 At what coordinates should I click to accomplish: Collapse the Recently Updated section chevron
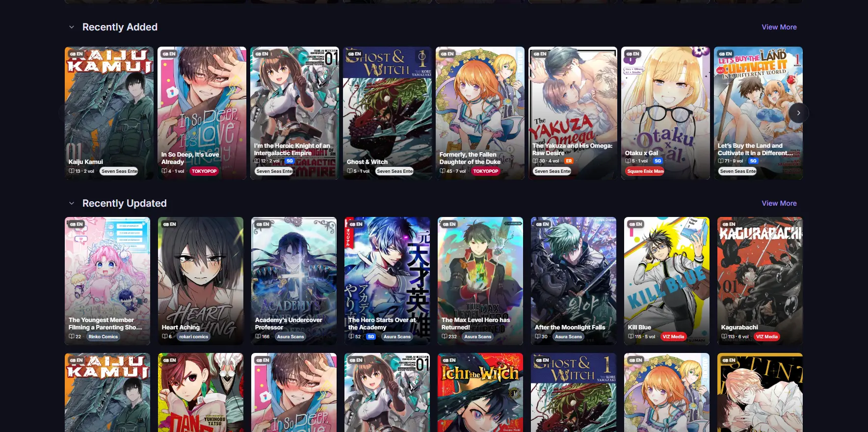click(72, 203)
